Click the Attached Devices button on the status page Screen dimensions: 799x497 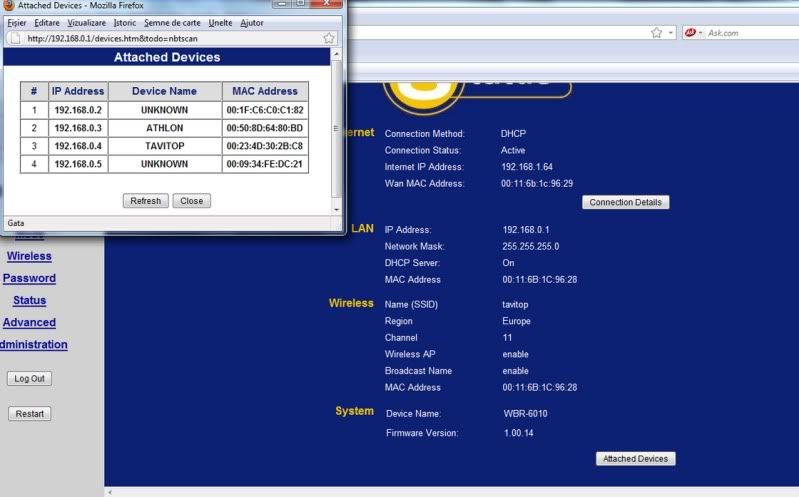click(x=636, y=459)
